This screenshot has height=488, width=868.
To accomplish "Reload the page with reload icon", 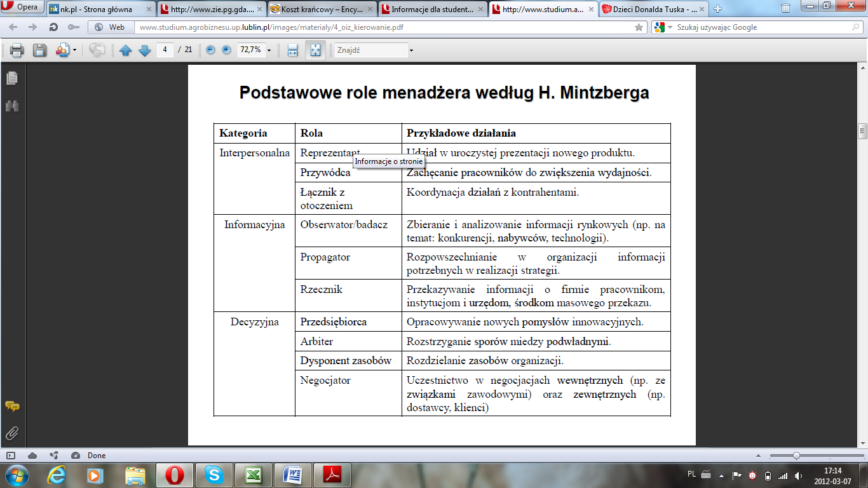I will 53,27.
